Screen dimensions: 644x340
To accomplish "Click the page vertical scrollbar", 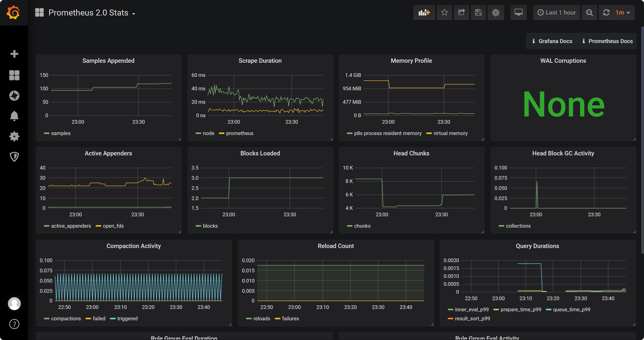I will [x=642, y=140].
